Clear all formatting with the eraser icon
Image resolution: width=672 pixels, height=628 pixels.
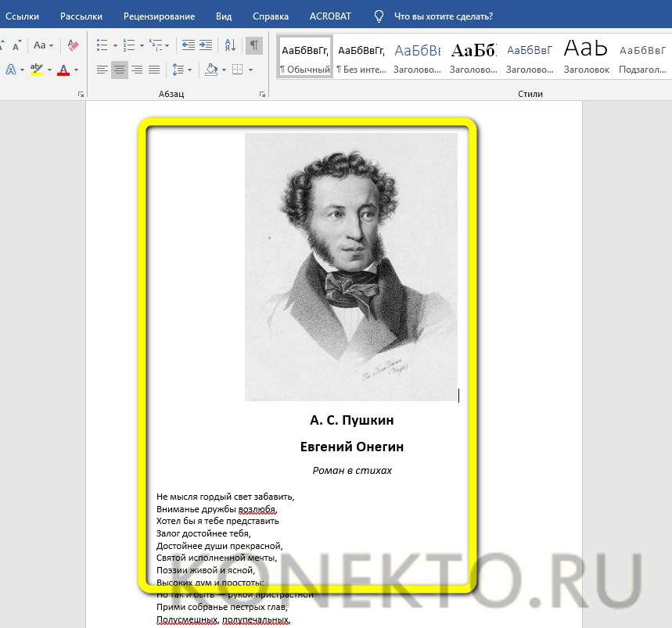pyautogui.click(x=73, y=45)
